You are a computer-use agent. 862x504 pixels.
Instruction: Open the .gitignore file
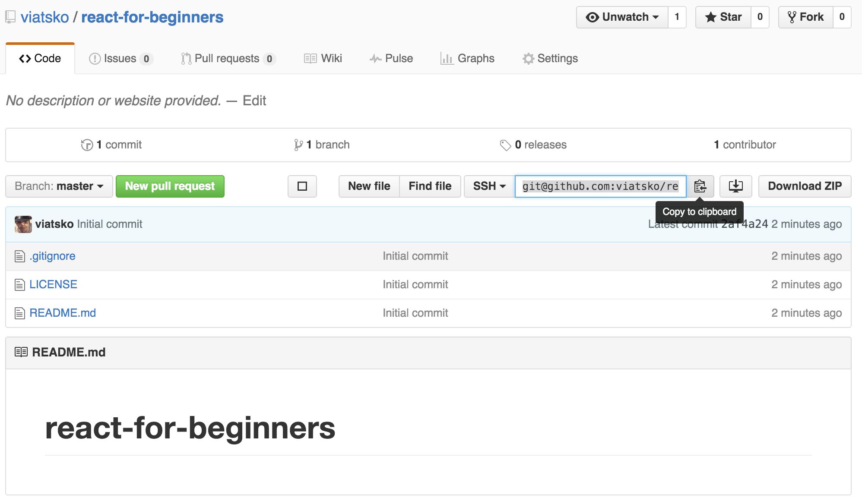[x=52, y=256]
